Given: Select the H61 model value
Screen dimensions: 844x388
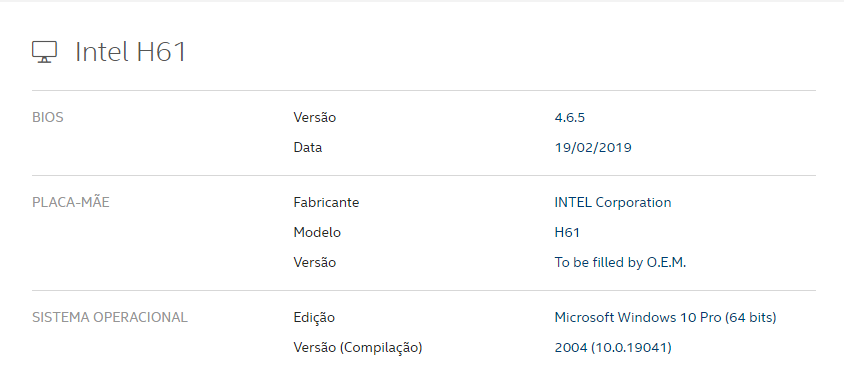Looking at the screenshot, I should pyautogui.click(x=567, y=232).
